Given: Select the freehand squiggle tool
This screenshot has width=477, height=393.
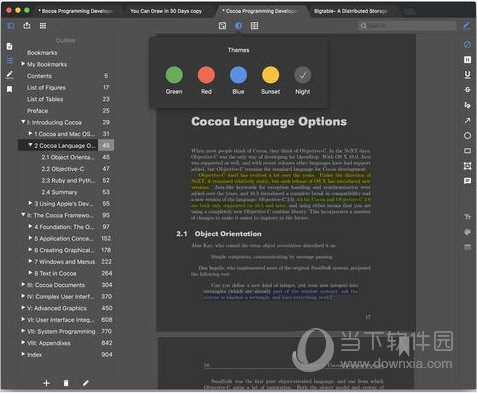Looking at the screenshot, I should (x=467, y=105).
